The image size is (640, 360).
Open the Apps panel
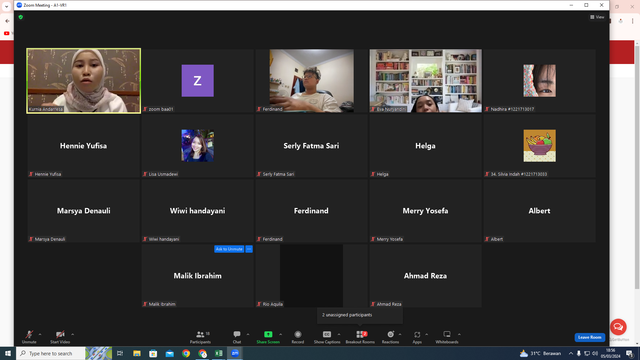click(x=417, y=337)
